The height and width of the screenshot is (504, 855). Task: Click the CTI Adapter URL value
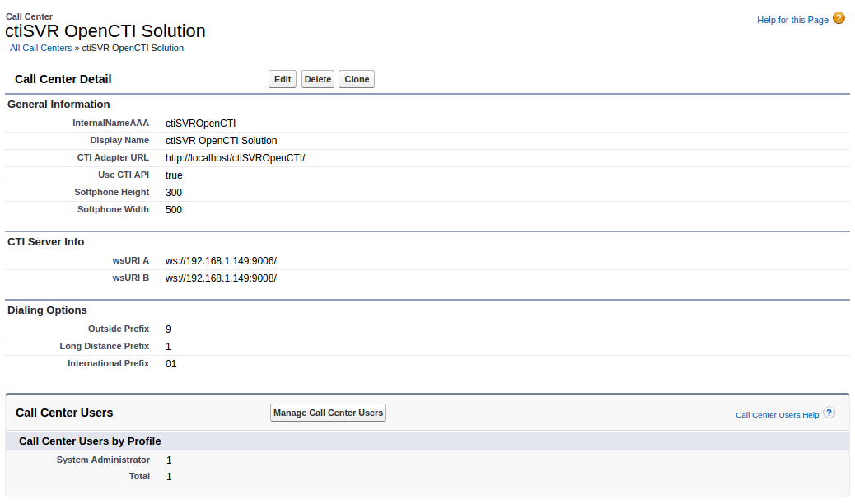(x=235, y=158)
